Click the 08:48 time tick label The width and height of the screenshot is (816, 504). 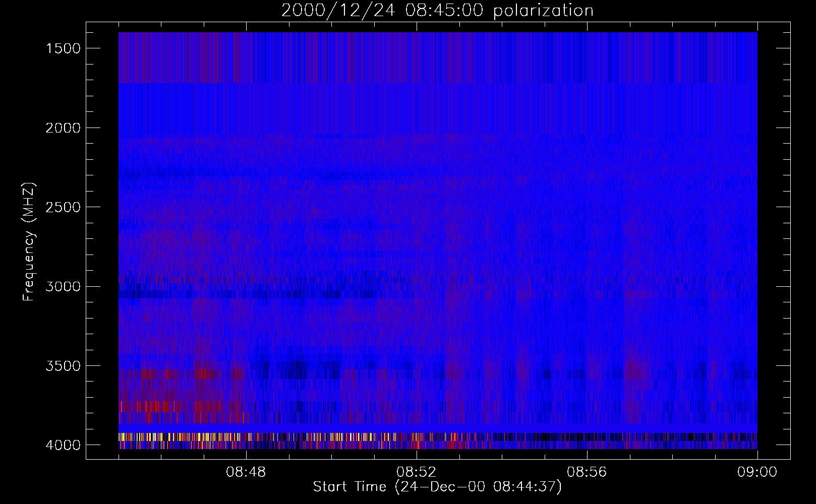[x=246, y=472]
